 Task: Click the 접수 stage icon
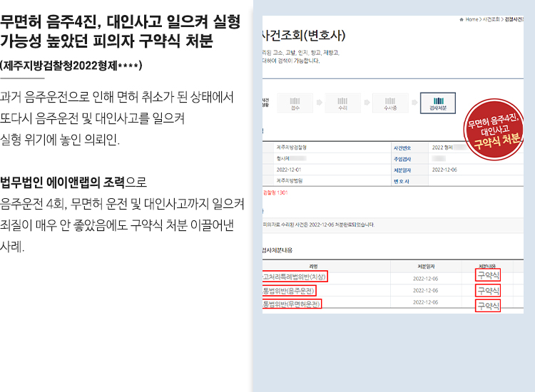coord(295,104)
